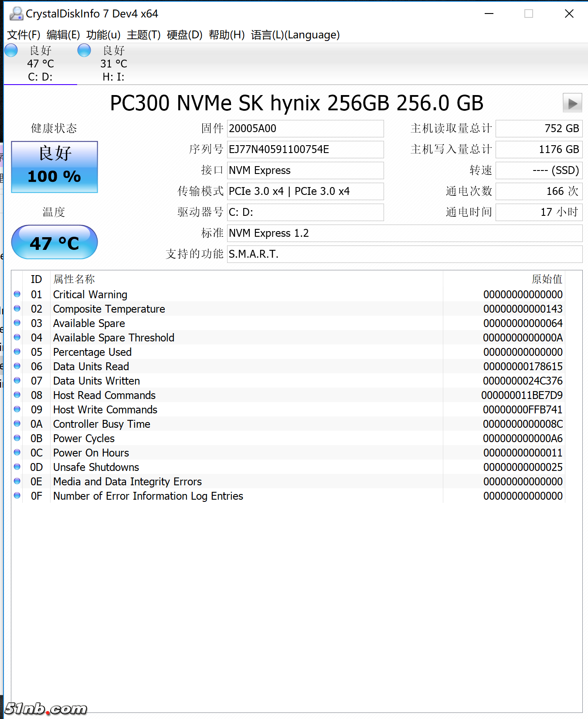
Task: Select the H: I: disk status orb
Action: tap(84, 51)
